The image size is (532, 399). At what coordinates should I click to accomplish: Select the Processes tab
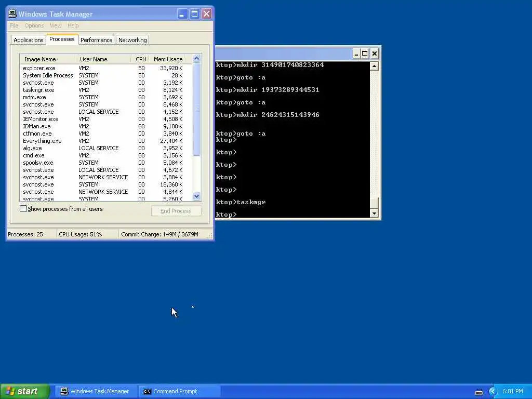click(62, 39)
